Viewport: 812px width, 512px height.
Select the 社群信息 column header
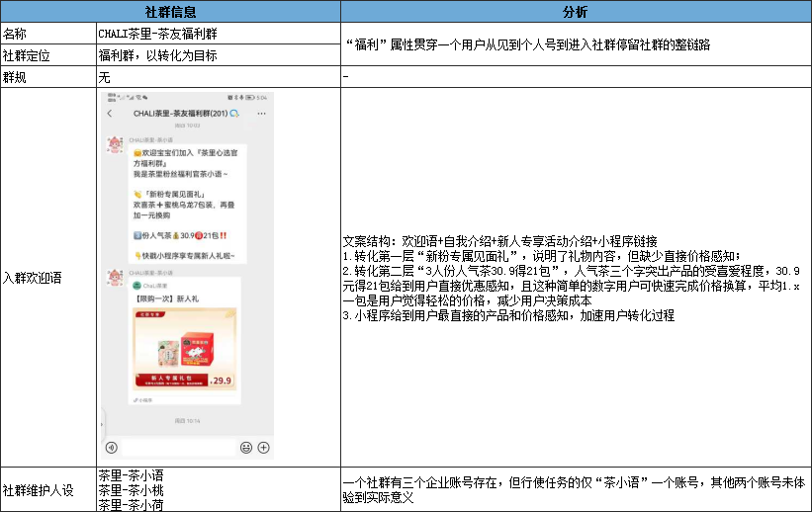(x=170, y=12)
